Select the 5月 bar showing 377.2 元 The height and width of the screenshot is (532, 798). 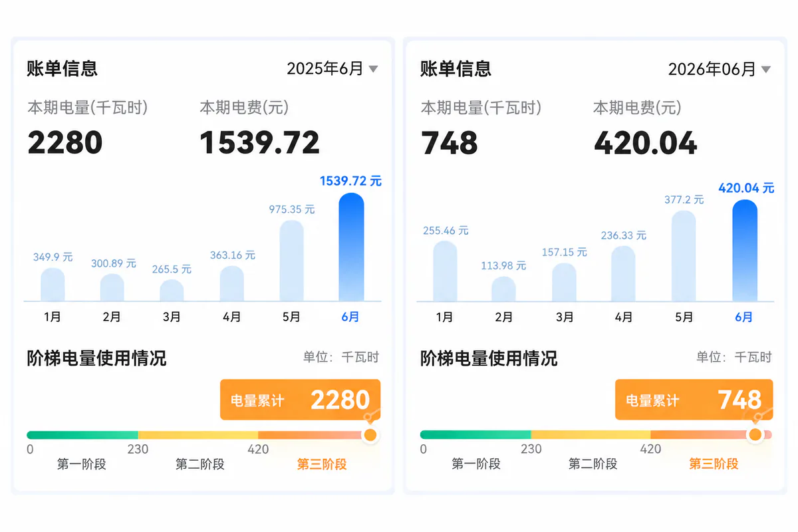coord(684,256)
